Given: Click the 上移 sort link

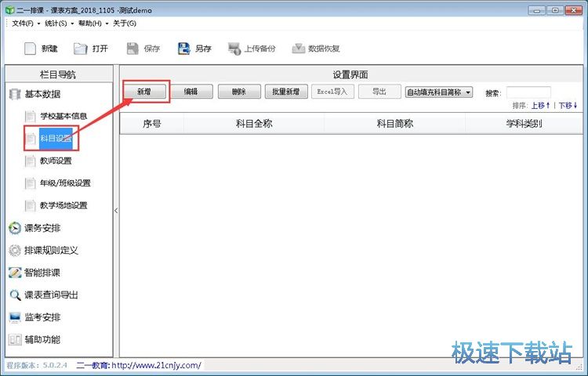Looking at the screenshot, I should pyautogui.click(x=540, y=106).
